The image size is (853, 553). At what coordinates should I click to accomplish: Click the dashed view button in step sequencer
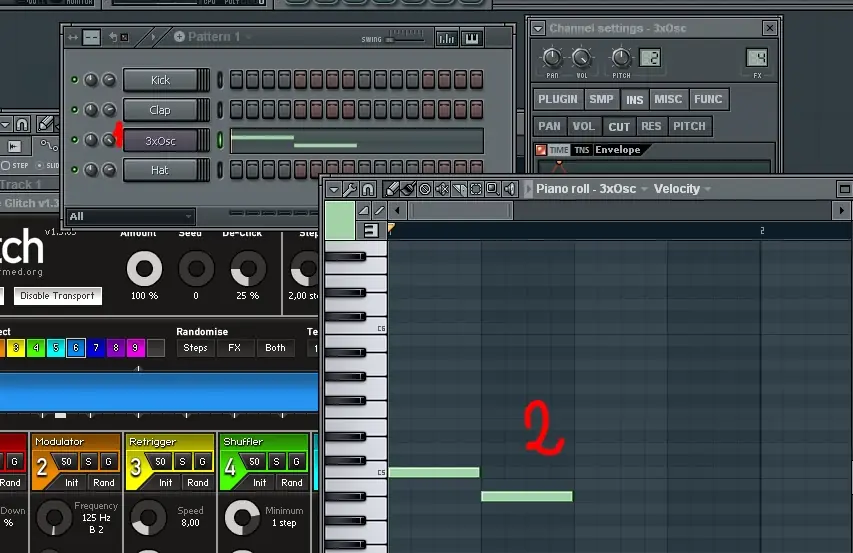coord(91,38)
